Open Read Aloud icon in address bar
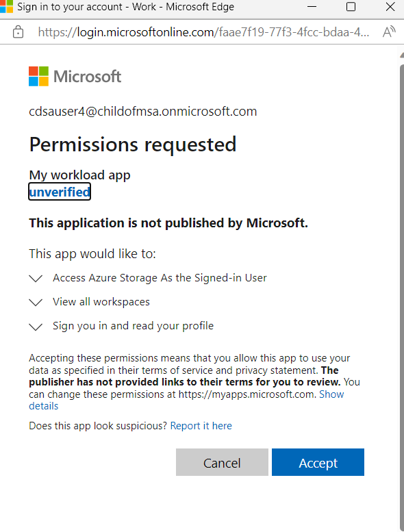Viewport: 404px width, 532px height. click(x=389, y=31)
